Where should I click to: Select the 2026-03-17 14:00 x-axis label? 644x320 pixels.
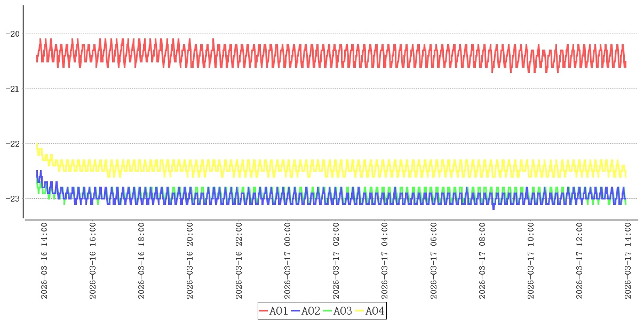click(x=628, y=261)
